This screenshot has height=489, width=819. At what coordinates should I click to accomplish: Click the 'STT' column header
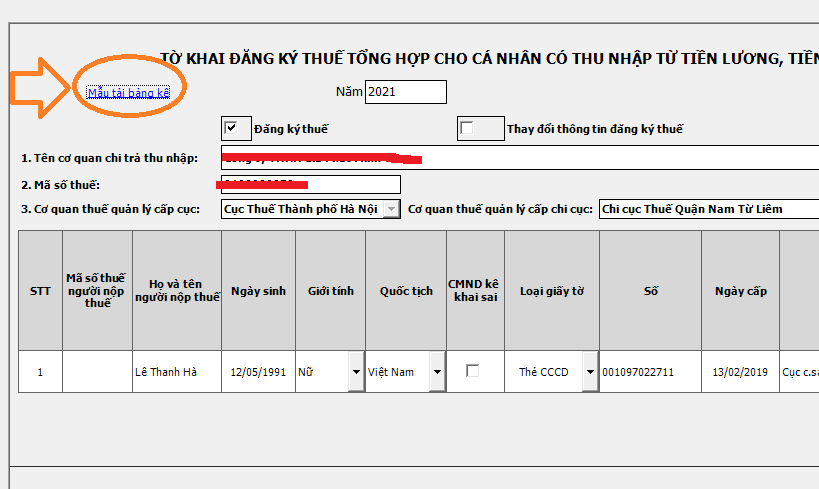pos(40,290)
